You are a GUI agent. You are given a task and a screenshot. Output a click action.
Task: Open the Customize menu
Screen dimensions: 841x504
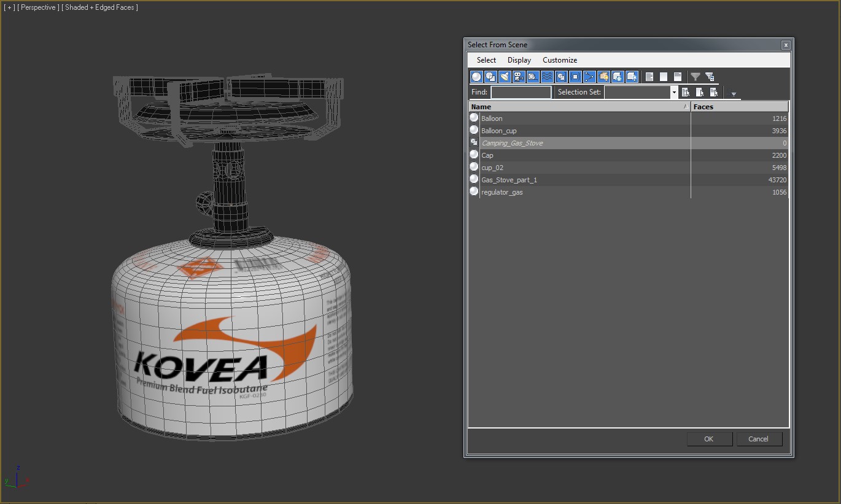(560, 60)
